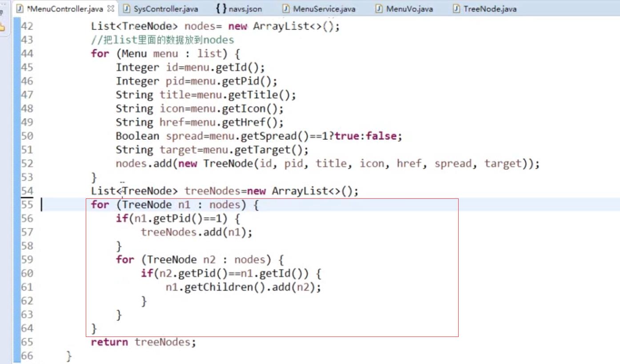Place cursor in the Chinese comment on line 43
Image resolution: width=620 pixels, height=364 pixels.
pos(162,40)
